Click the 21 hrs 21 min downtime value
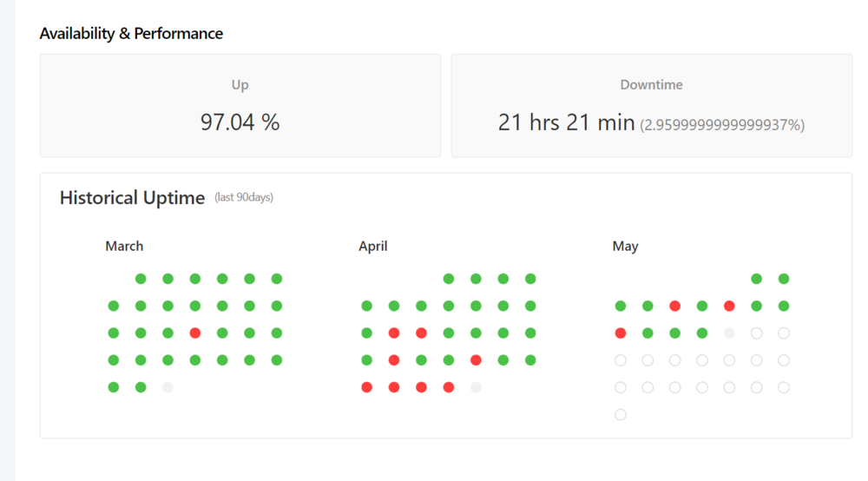 pyautogui.click(x=566, y=123)
